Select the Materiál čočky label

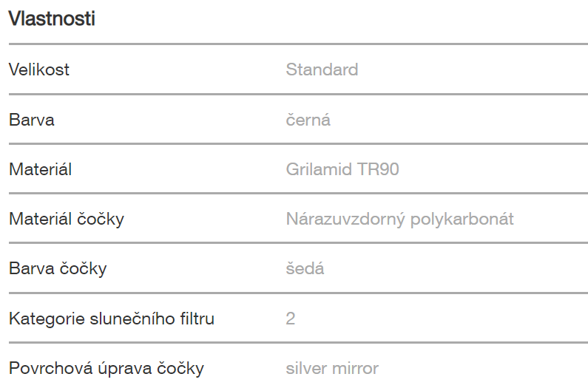[x=67, y=219]
